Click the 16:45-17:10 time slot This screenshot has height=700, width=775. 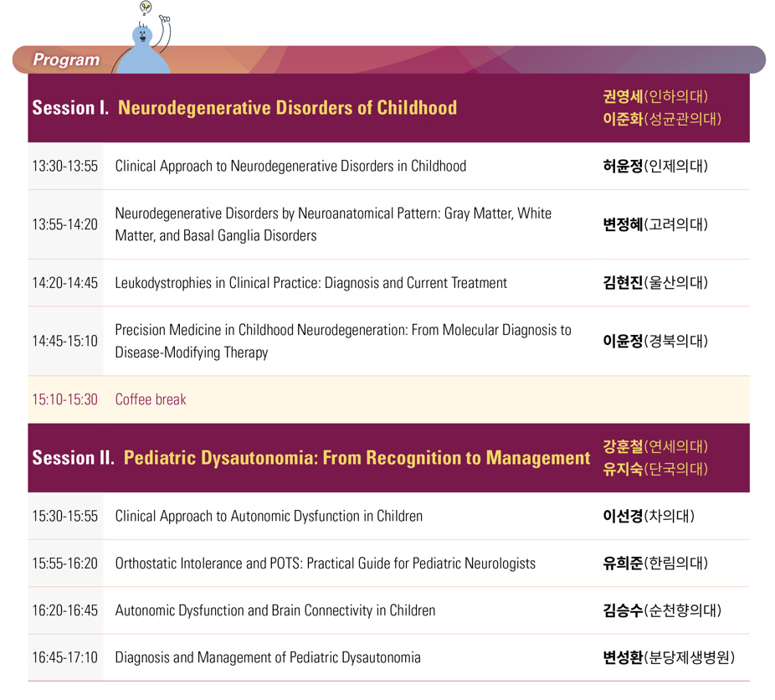64,657
